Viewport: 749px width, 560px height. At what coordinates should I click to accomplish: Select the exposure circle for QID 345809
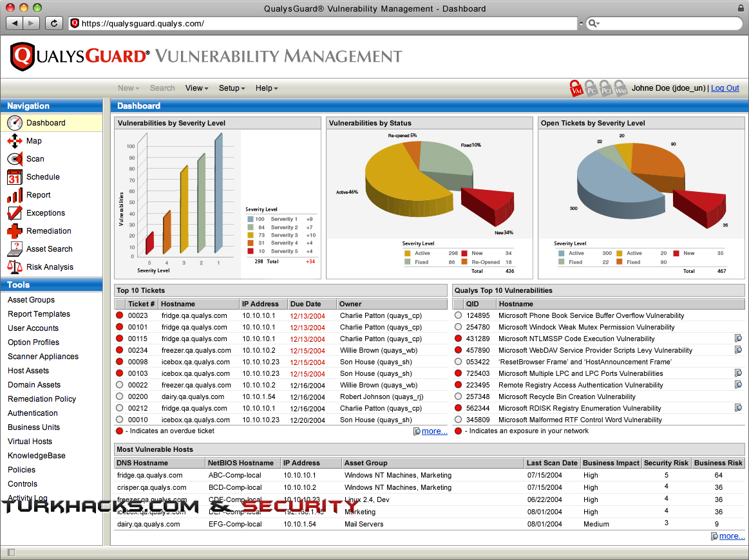[x=458, y=420]
